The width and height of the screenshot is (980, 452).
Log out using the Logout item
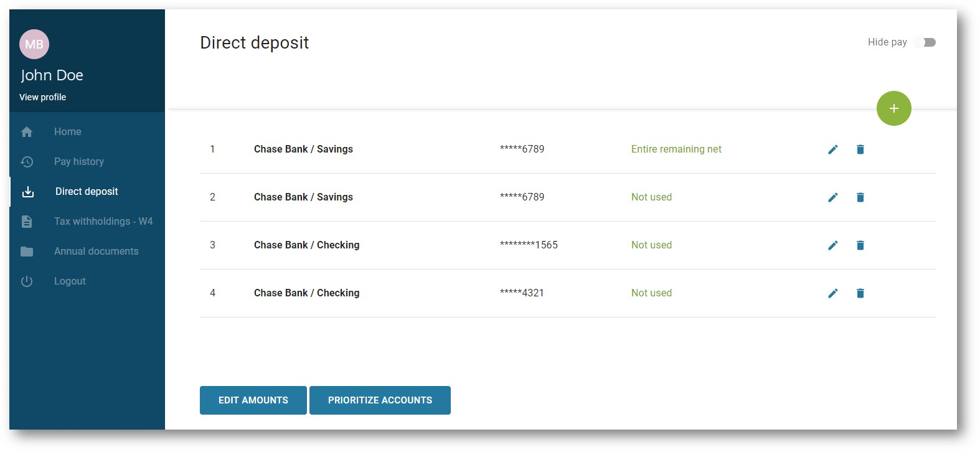coord(70,281)
